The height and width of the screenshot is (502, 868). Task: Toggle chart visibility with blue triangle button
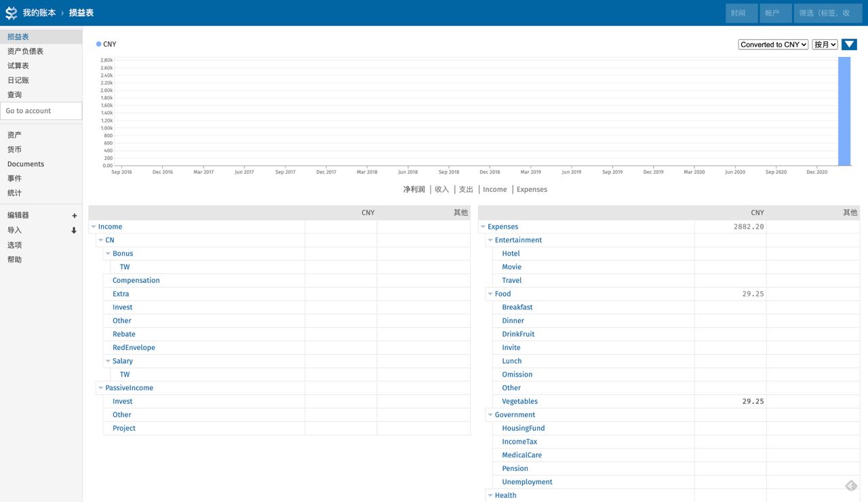point(849,45)
